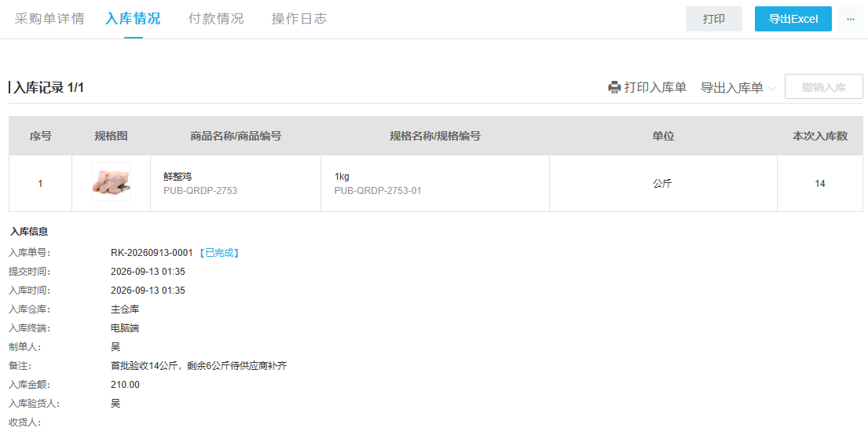Select product code PUB-QRDP-2753
This screenshot has height=428, width=868.
point(200,191)
